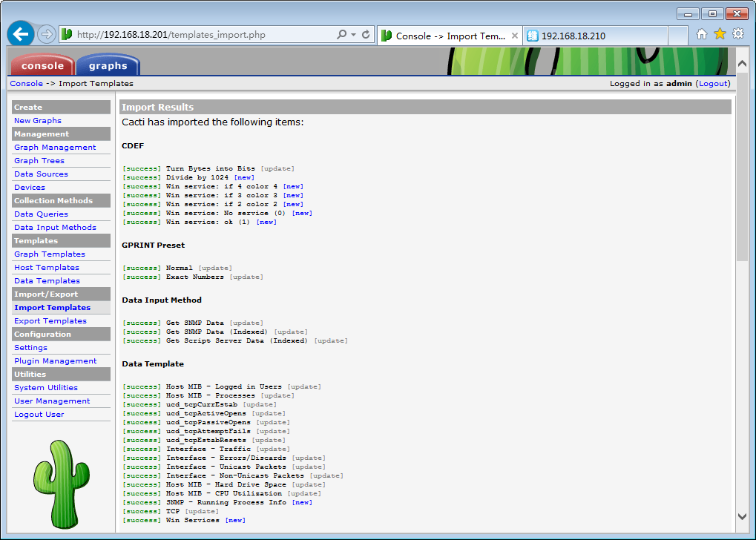Click the Logout link at top right
This screenshot has width=756, height=540.
(713, 83)
